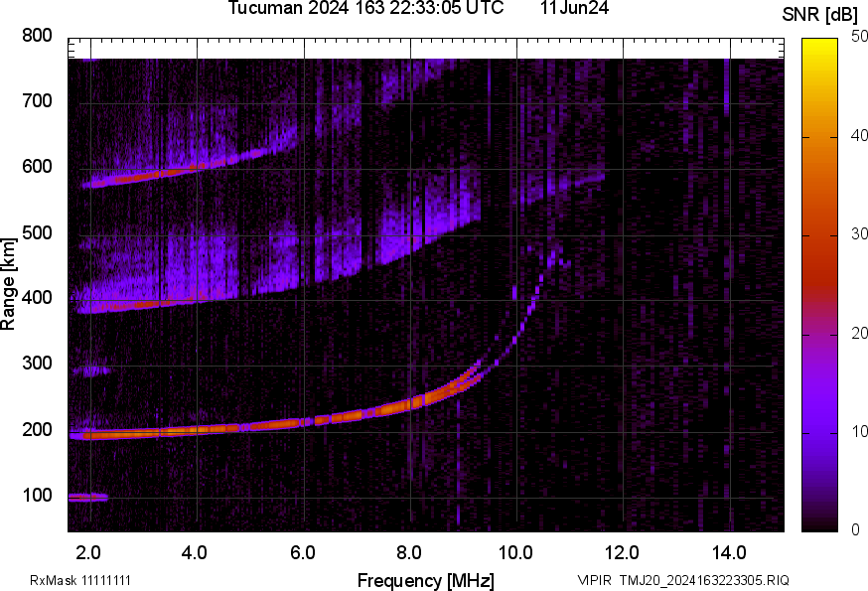
Task: Click the 'RxMask 11111111' footer text
Action: click(80, 580)
